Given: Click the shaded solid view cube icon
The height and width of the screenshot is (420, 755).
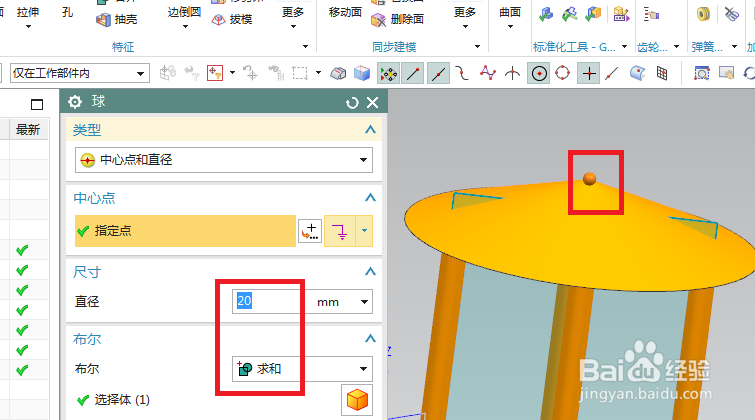Looking at the screenshot, I should point(338,73).
